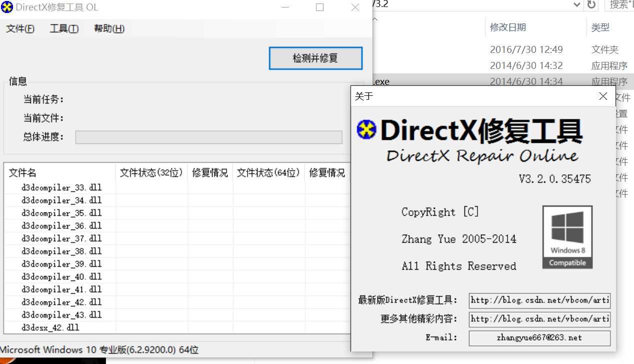This screenshot has height=364, width=634.
Task: Click the first 修复情况 column header
Action: pyautogui.click(x=210, y=173)
